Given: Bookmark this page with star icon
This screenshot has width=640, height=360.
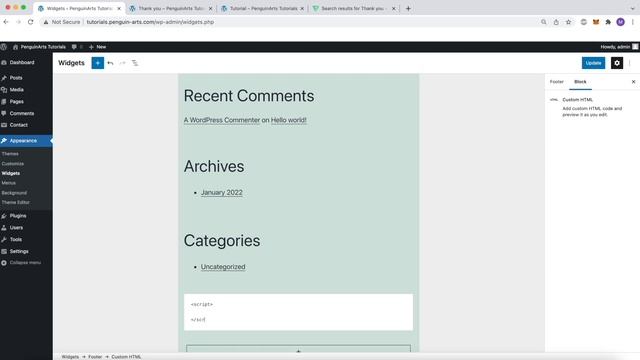Looking at the screenshot, I should click(x=568, y=22).
